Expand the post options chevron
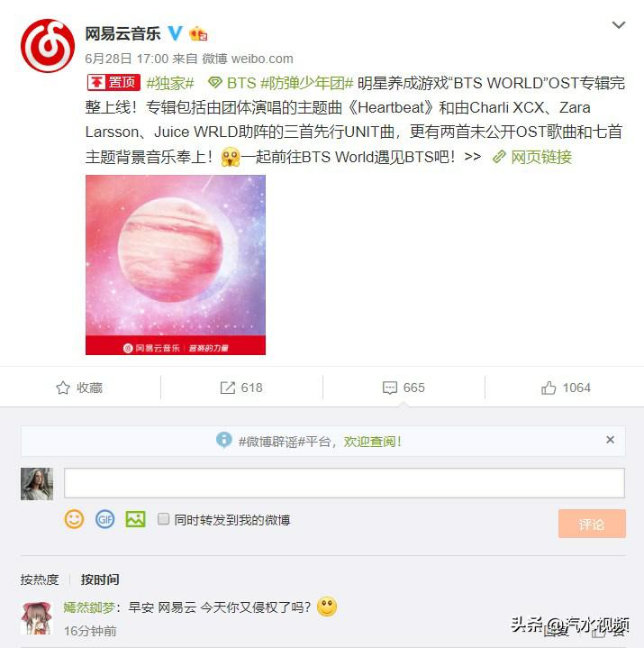 pos(619,25)
